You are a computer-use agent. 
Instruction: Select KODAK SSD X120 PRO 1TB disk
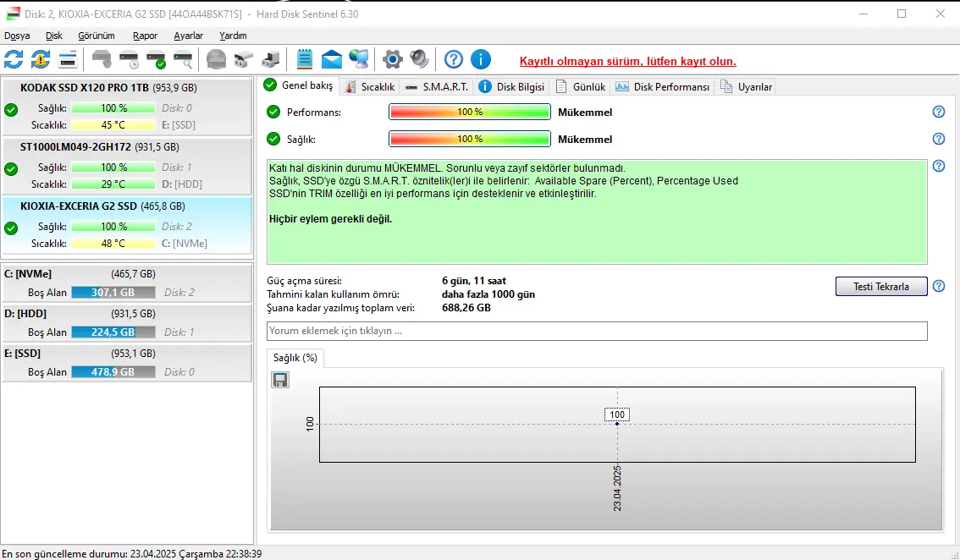pos(127,106)
